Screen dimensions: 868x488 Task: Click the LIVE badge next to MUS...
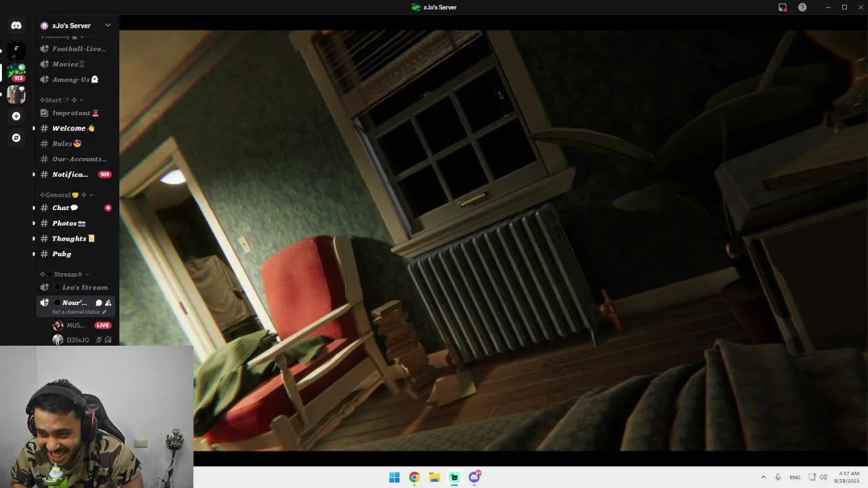tap(103, 325)
